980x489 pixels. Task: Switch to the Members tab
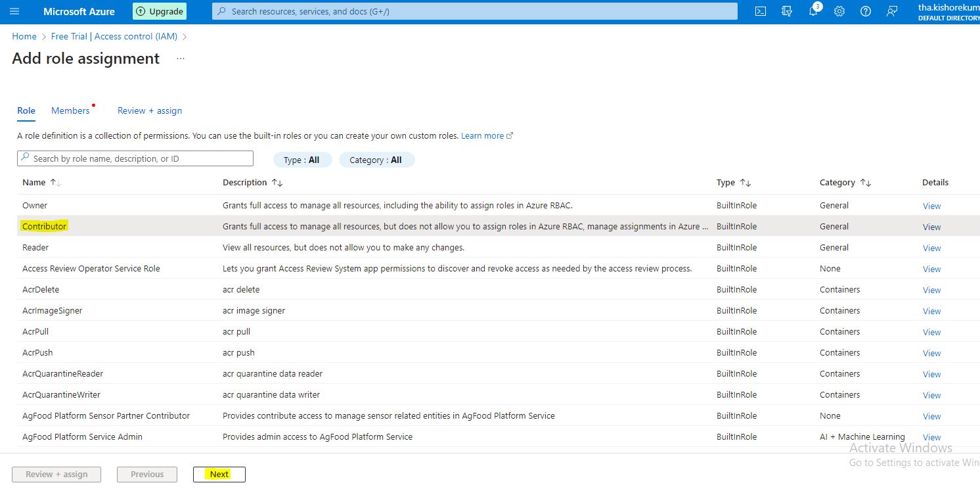(70, 111)
